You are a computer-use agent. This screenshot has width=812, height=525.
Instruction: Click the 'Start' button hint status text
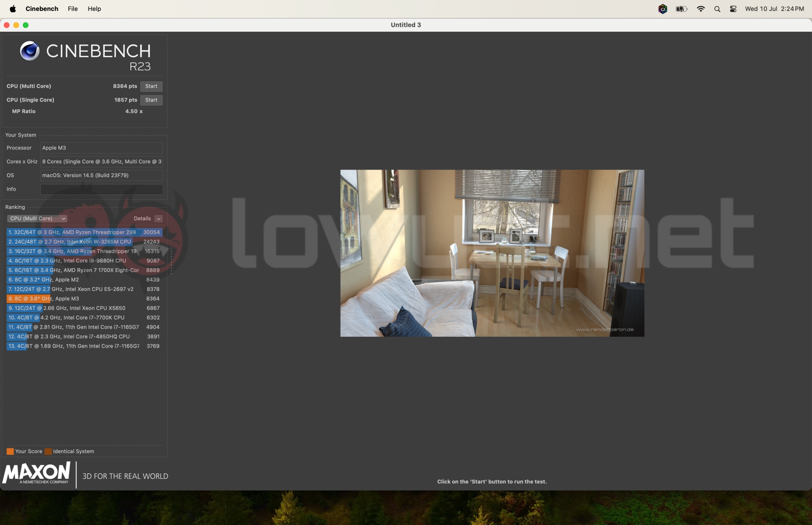[492, 482]
